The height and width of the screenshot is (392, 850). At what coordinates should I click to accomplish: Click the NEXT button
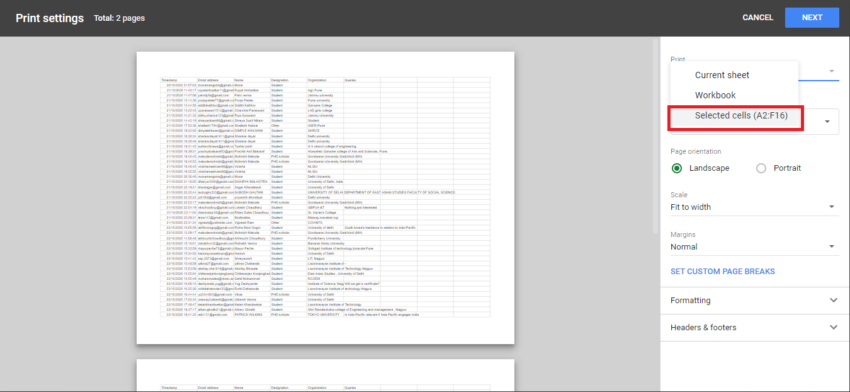coord(812,17)
